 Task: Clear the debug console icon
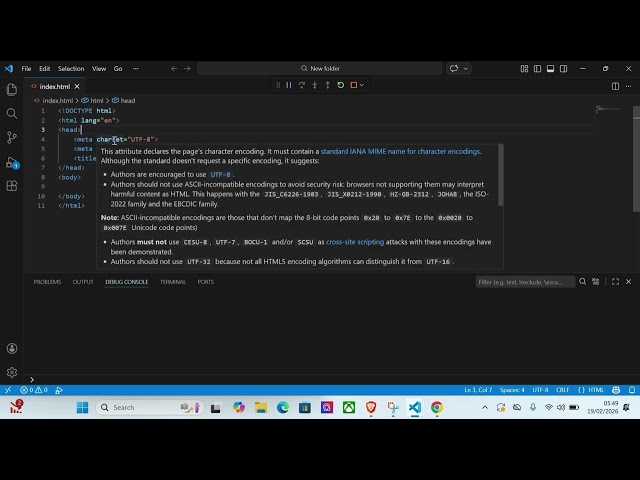(x=596, y=282)
